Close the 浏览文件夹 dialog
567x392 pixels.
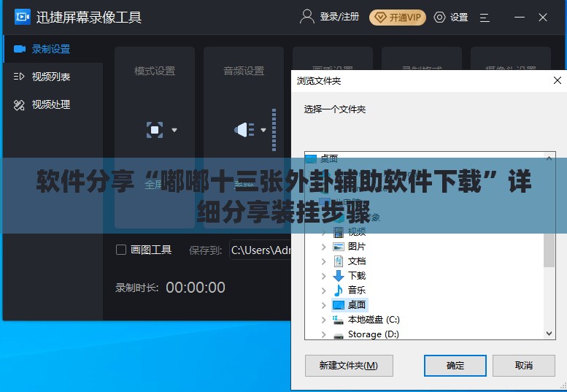(x=558, y=80)
